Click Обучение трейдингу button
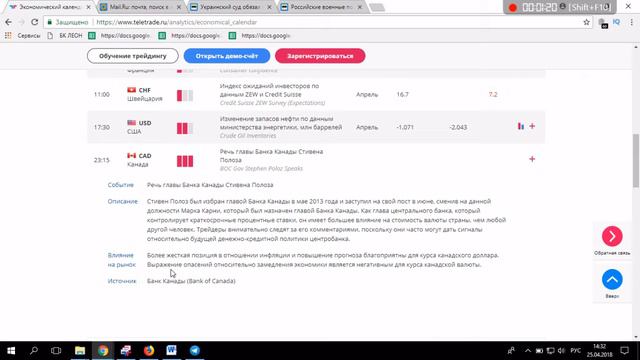Viewport: 640px width, 360px height. click(133, 56)
